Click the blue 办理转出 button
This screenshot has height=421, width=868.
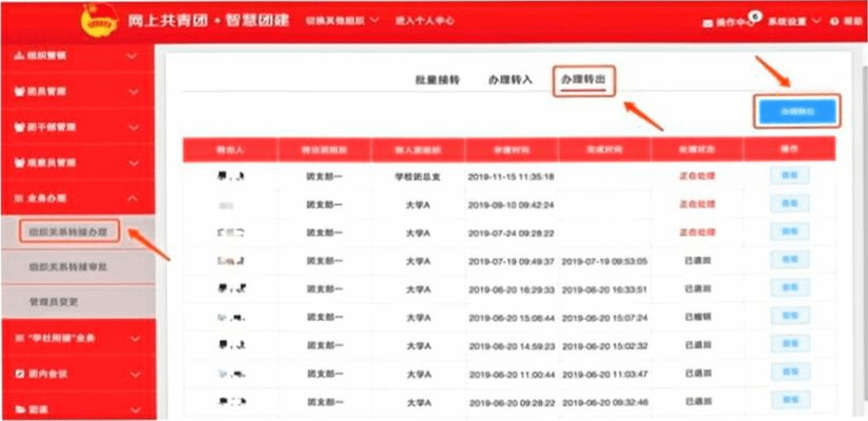point(797,112)
